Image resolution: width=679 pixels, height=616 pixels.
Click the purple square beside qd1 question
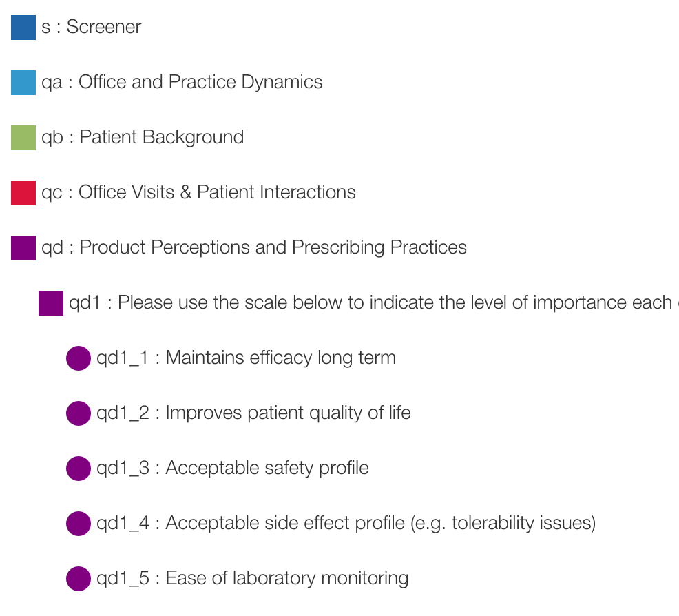(x=51, y=303)
